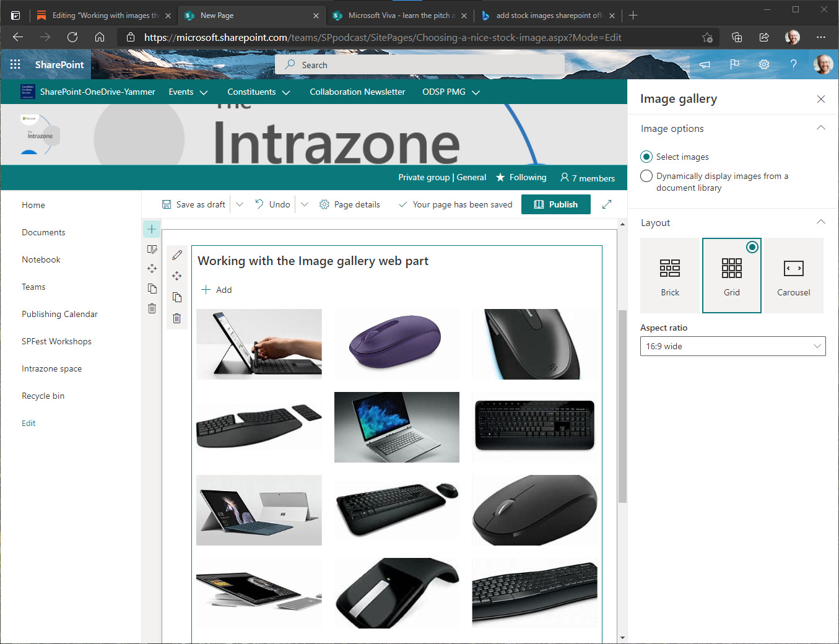Open Page details with the gear icon
The image size is (839, 644).
[350, 204]
